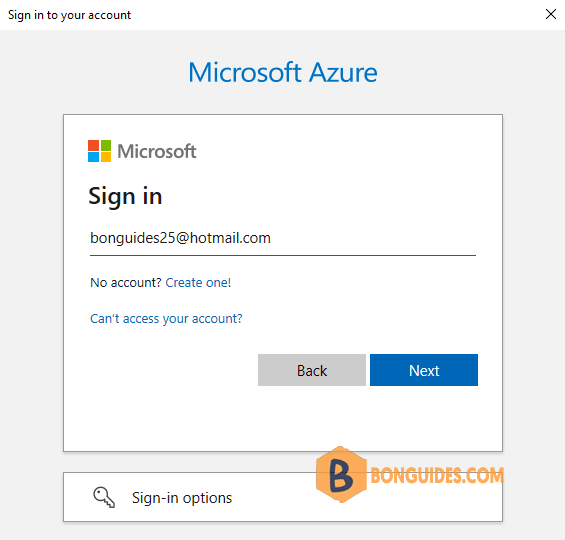The width and height of the screenshot is (565, 540).
Task: Click the yellow square of the Microsoft logo
Action: pos(106,157)
